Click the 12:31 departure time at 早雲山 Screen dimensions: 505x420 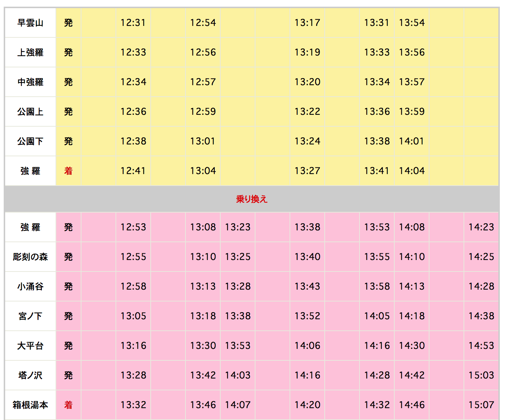pyautogui.click(x=133, y=23)
